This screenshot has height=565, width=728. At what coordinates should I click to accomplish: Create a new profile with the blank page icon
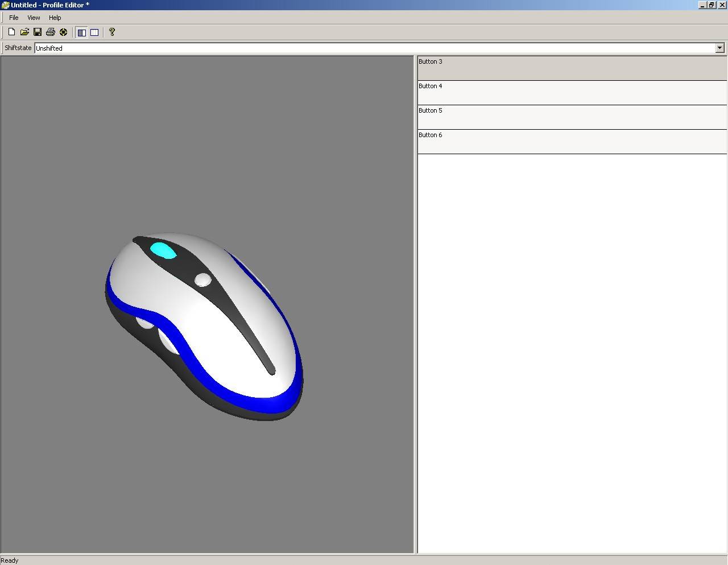[11, 32]
